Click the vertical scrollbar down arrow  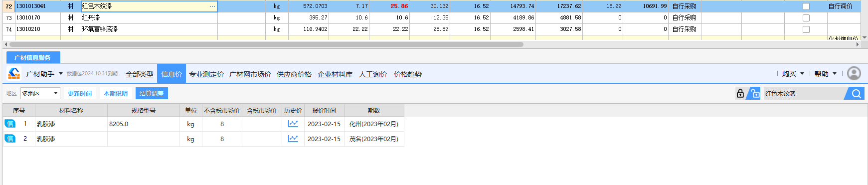pos(865,37)
